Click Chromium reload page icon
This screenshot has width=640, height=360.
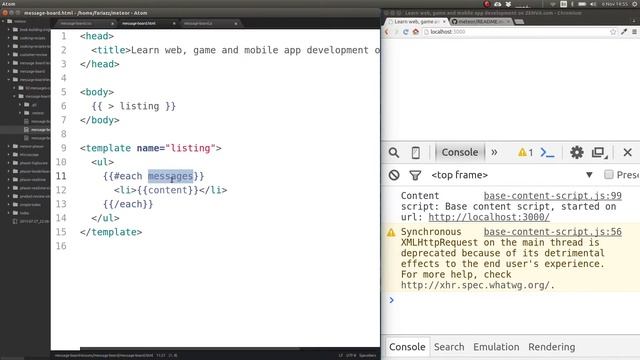tap(406, 32)
